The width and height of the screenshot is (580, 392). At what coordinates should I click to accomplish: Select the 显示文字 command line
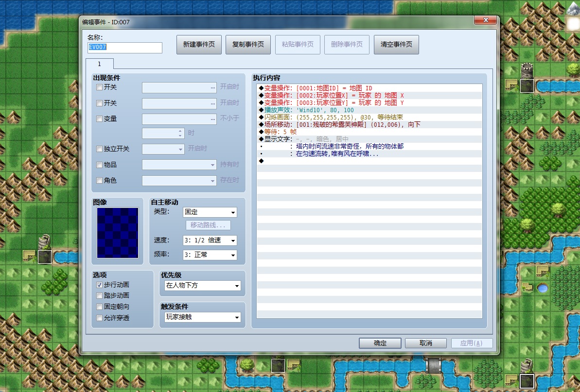click(369, 139)
